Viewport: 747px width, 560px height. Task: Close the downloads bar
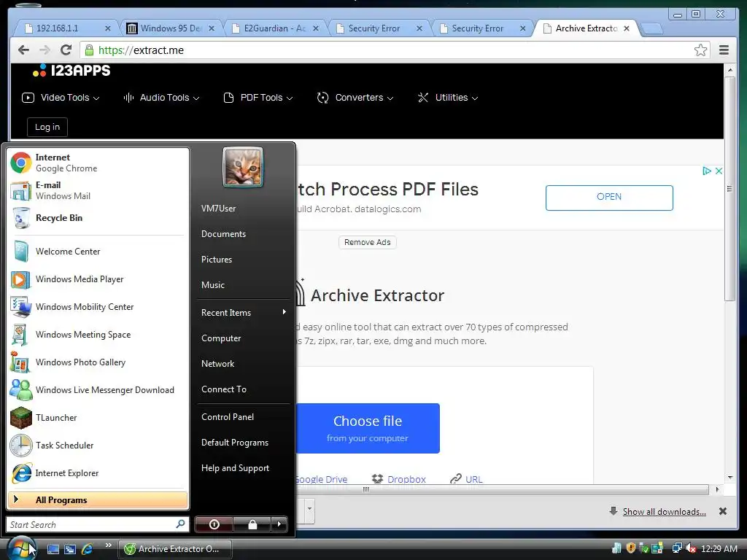[x=723, y=511]
